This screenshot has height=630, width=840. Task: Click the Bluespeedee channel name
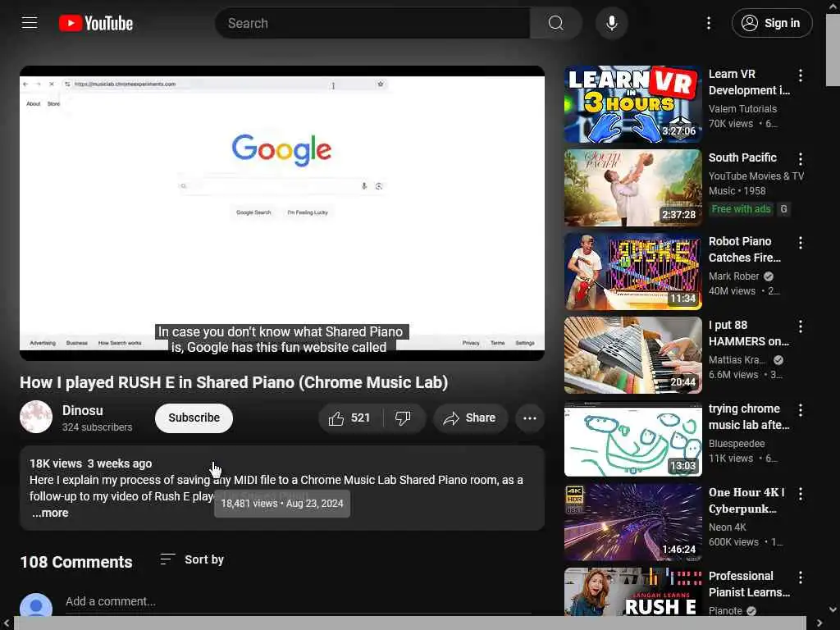pyautogui.click(x=737, y=444)
